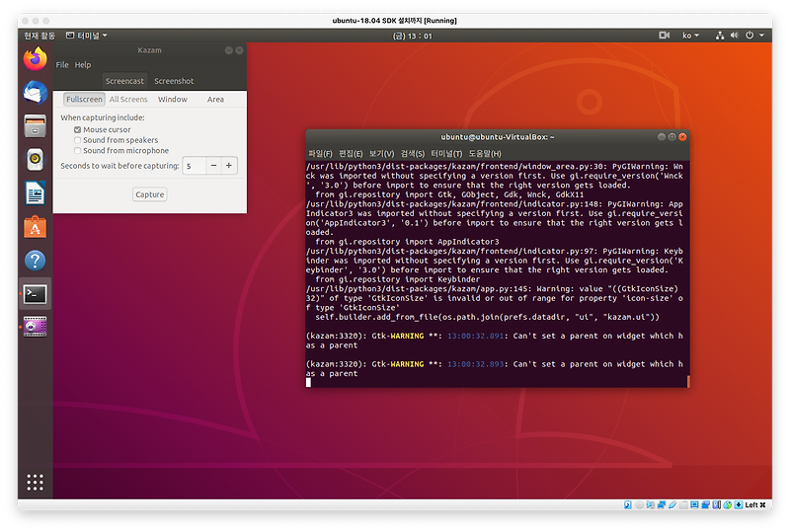Decrease seconds to wait with minus

213,165
